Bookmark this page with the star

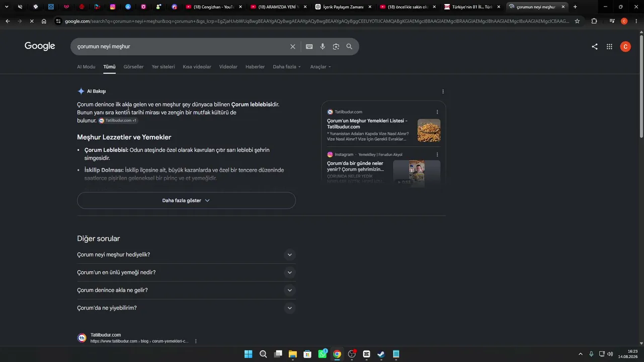pyautogui.click(x=577, y=21)
